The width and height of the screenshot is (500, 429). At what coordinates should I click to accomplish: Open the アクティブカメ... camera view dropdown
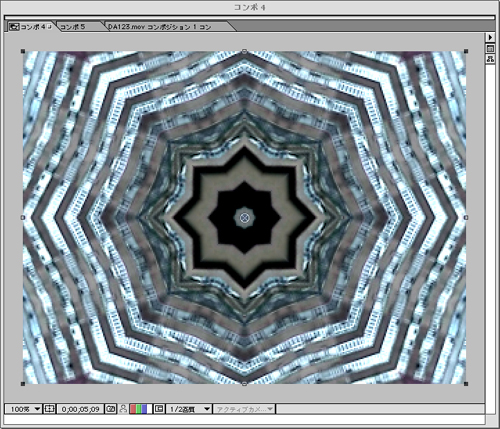244,409
